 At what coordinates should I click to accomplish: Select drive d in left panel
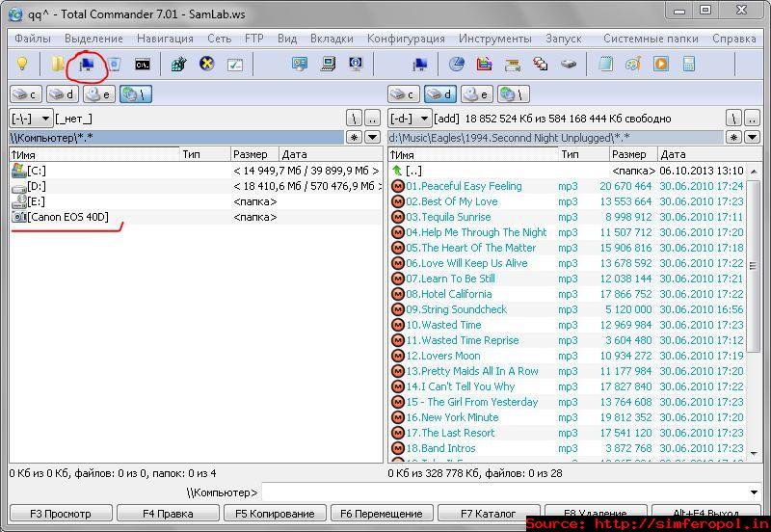click(x=63, y=93)
